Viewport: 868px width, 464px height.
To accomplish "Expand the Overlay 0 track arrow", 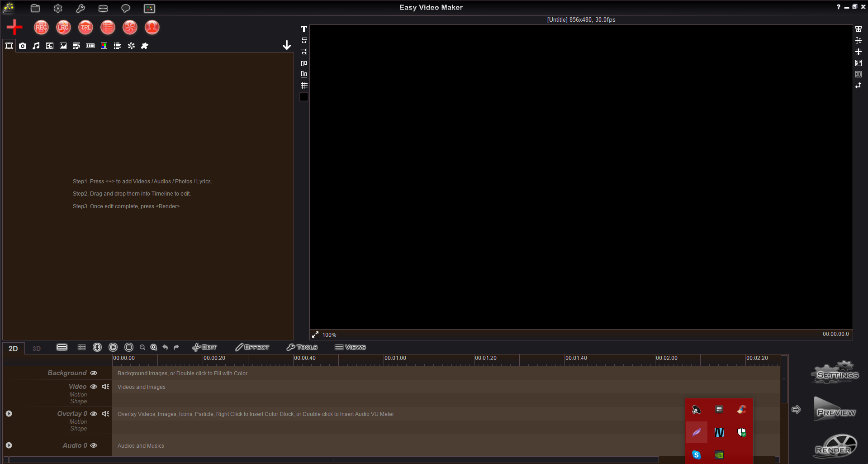I will [9, 414].
